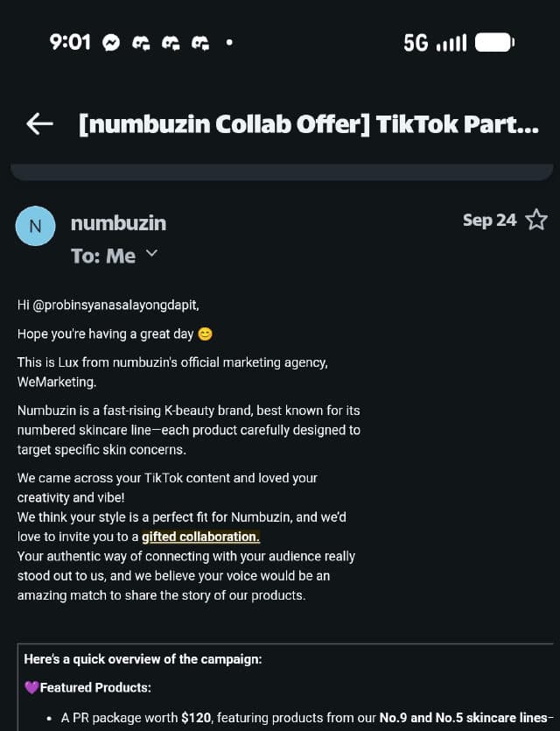This screenshot has height=731, width=560.
Task: Tap the Sep 24 date label
Action: click(489, 220)
